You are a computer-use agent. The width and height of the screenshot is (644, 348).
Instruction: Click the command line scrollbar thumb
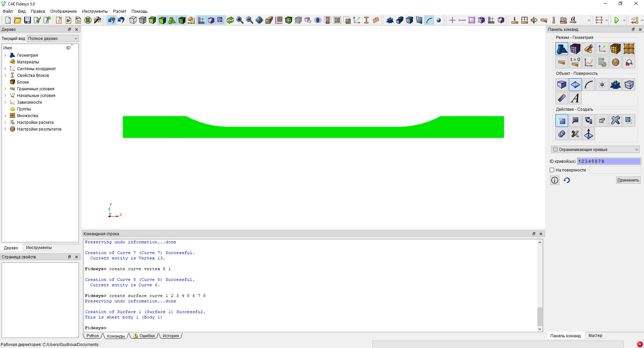point(540,316)
